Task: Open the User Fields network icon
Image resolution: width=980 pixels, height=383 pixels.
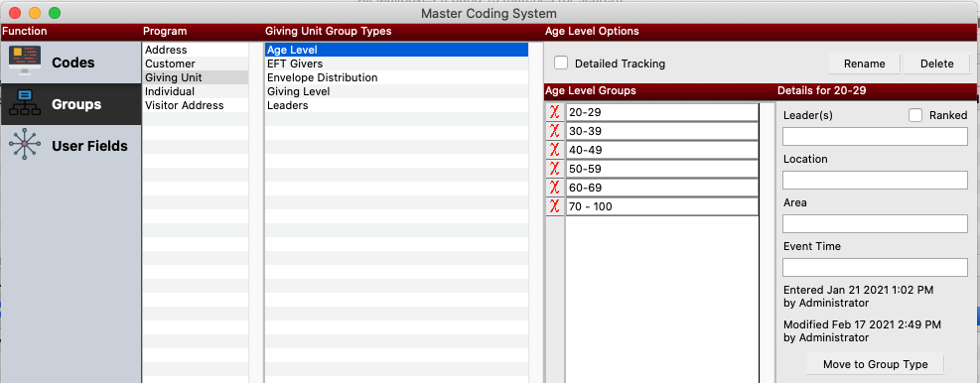Action: (x=25, y=145)
